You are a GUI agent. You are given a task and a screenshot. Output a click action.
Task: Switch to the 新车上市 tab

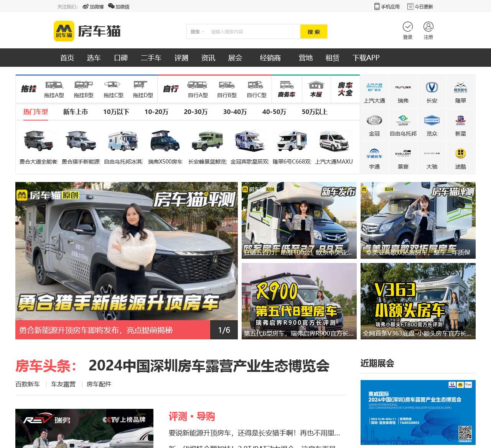76,112
